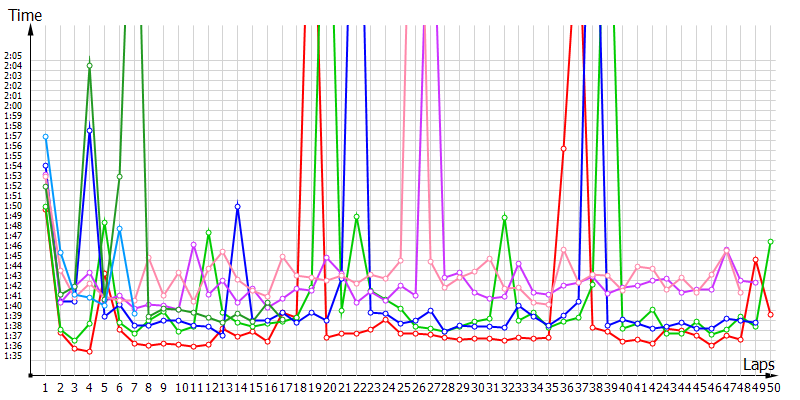Select the red point at lap 36 near 1:56
This screenshot has height=400, width=800.
[x=564, y=149]
